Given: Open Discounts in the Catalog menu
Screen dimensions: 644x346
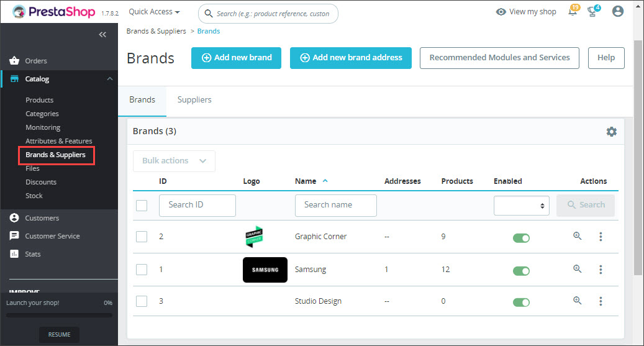Looking at the screenshot, I should click(x=40, y=182).
